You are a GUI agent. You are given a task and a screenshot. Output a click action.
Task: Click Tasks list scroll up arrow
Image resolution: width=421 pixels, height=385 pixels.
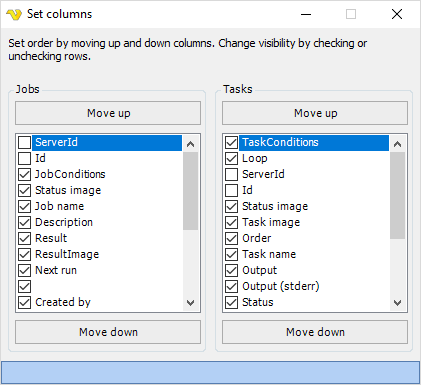click(397, 144)
